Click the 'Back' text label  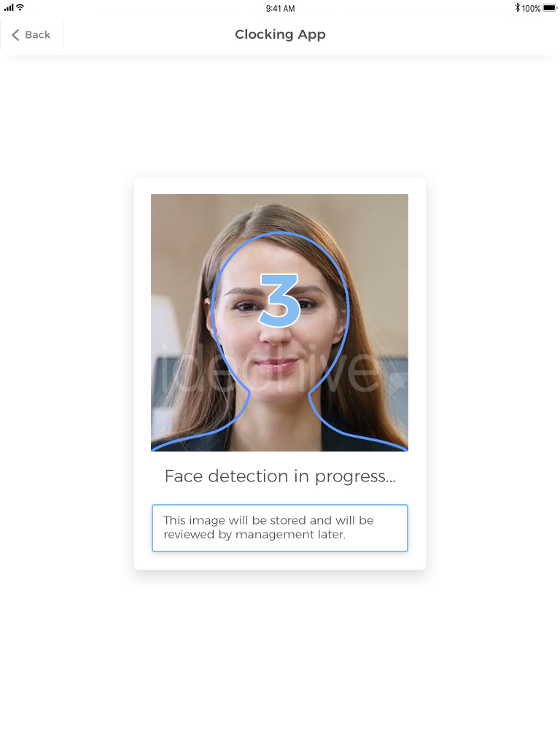click(38, 35)
